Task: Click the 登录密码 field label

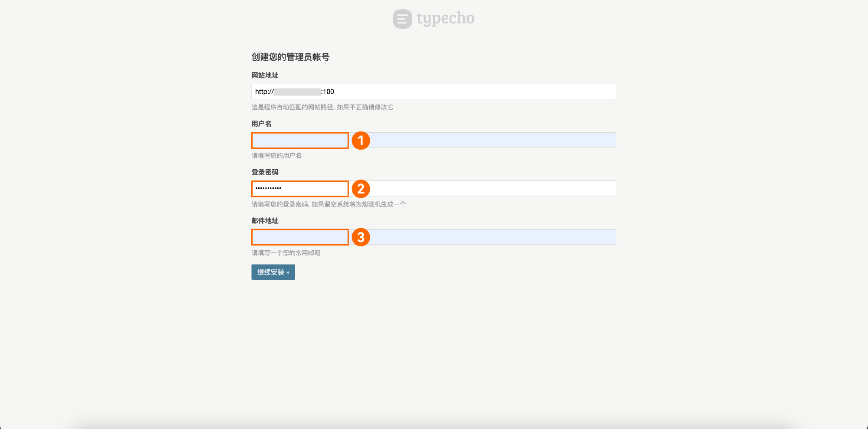Action: pyautogui.click(x=265, y=172)
